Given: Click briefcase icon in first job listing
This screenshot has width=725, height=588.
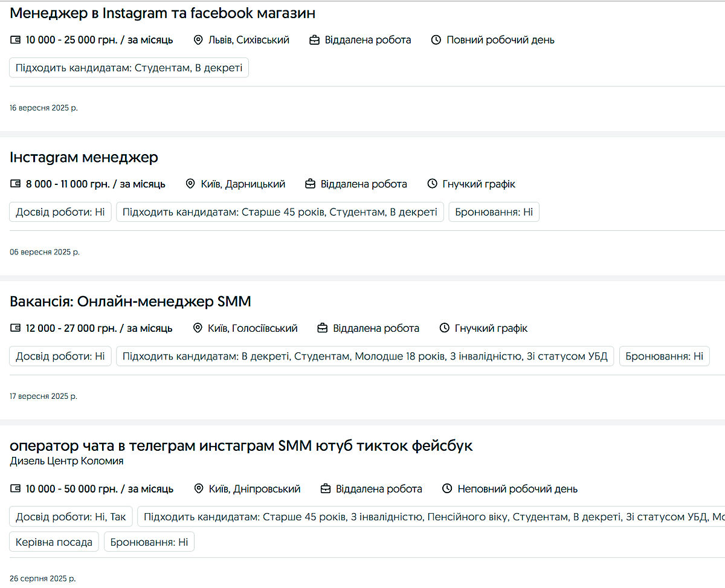Looking at the screenshot, I should pos(314,40).
